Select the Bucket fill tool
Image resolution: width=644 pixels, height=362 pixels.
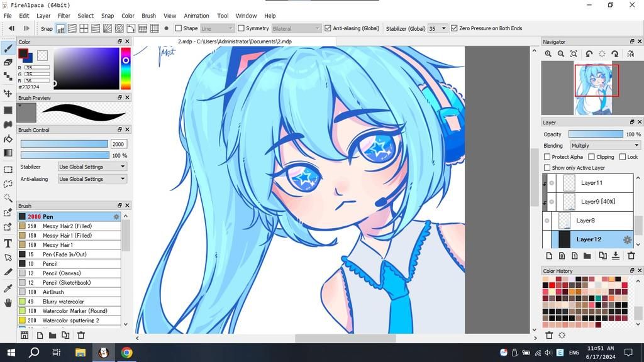coord(8,139)
